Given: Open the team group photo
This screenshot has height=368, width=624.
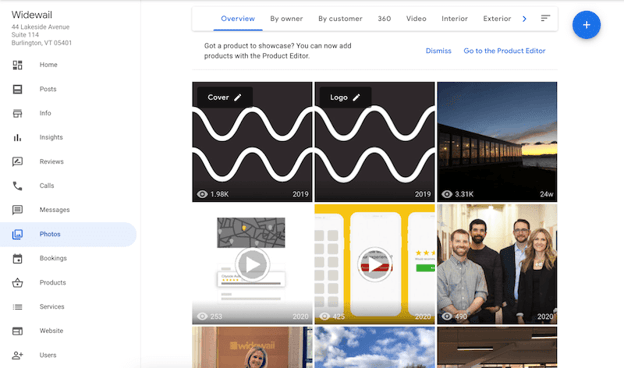Looking at the screenshot, I should coord(497,264).
